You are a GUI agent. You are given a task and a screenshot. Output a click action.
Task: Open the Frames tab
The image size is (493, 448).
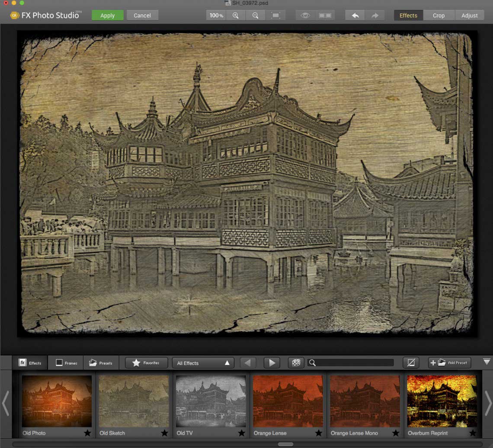tap(66, 363)
